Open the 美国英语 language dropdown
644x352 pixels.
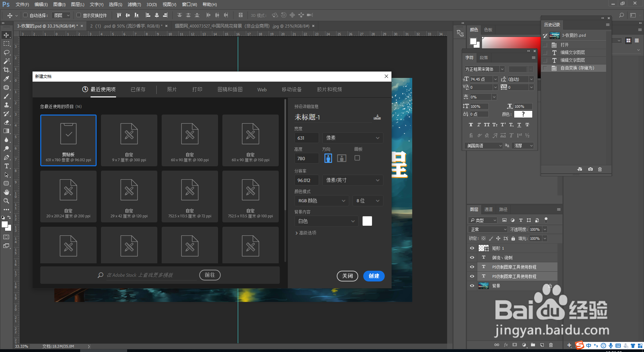pos(483,146)
